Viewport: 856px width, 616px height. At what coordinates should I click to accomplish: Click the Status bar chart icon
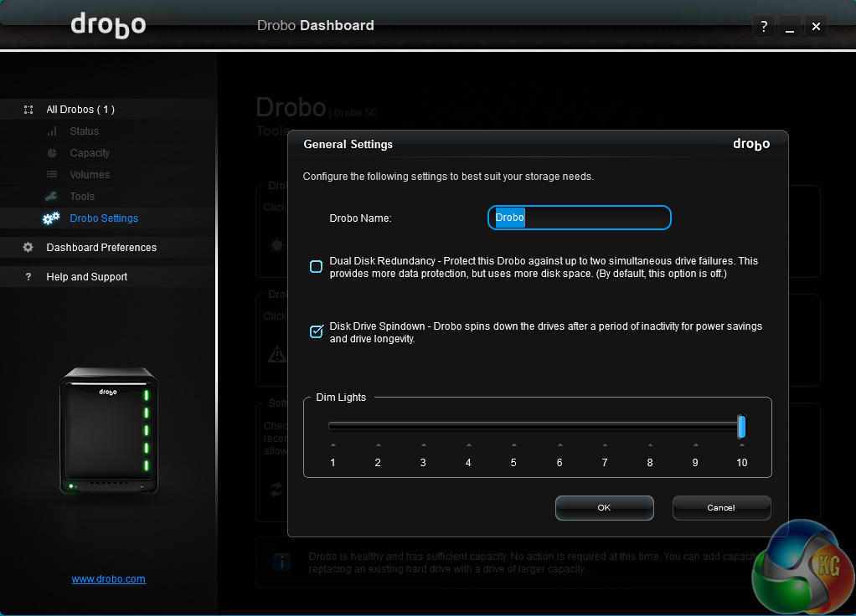click(52, 131)
